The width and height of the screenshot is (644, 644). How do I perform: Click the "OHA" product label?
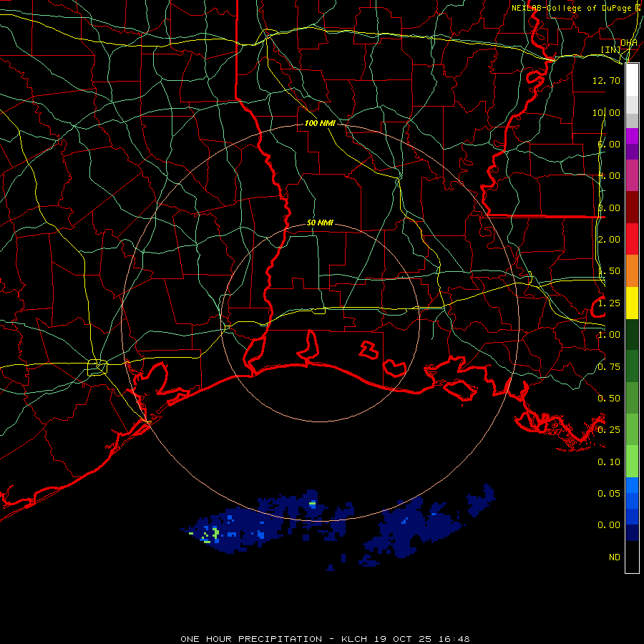[628, 43]
